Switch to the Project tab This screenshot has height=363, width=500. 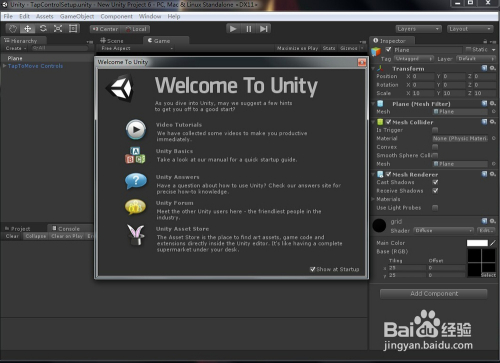click(18, 228)
